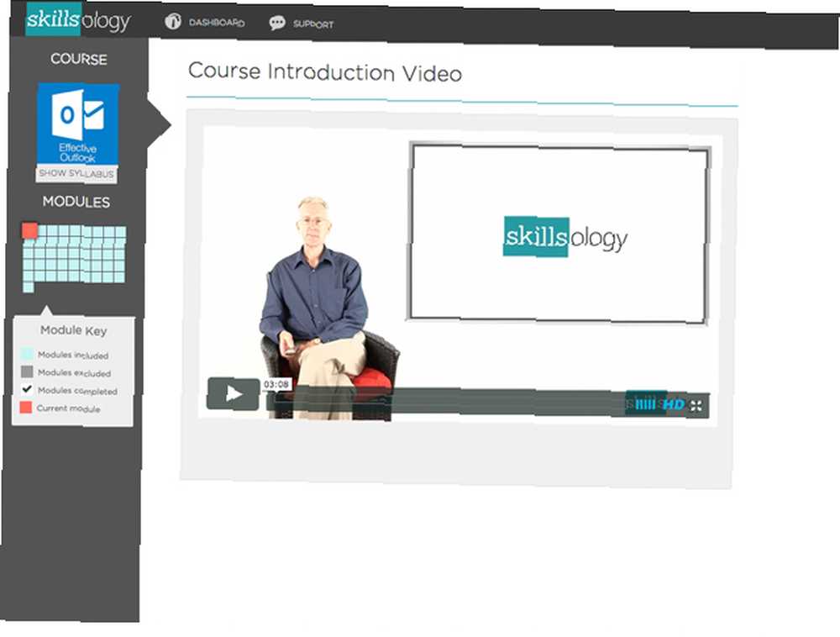This screenshot has height=637, width=840.
Task: Click the Current module red swatch
Action: (x=26, y=408)
